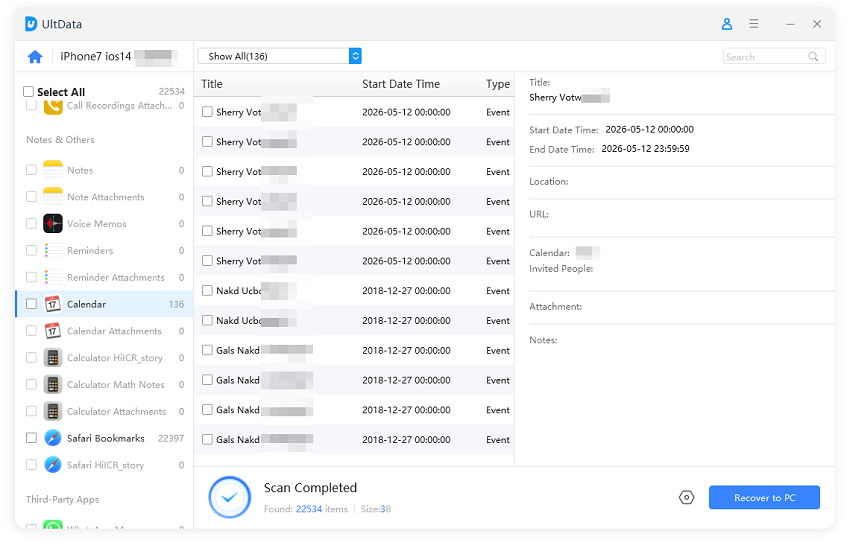Image resolution: width=850 pixels, height=551 pixels.
Task: Click the UltData logo icon
Action: tap(31, 24)
